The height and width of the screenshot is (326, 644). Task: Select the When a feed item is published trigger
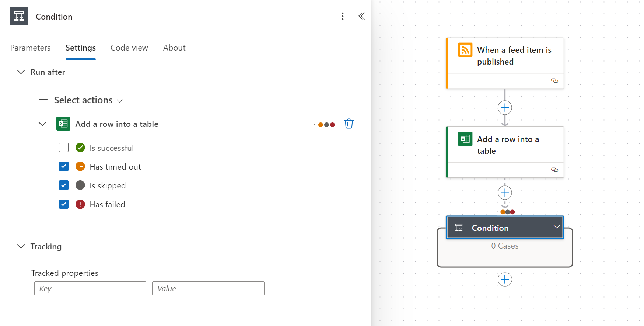(505, 63)
